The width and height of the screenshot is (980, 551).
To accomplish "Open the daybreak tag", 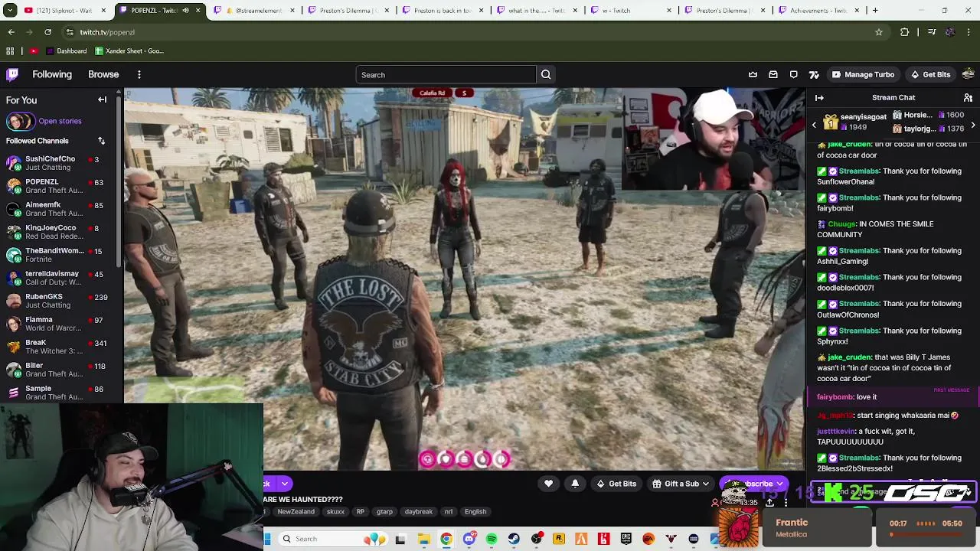I will pos(418,512).
